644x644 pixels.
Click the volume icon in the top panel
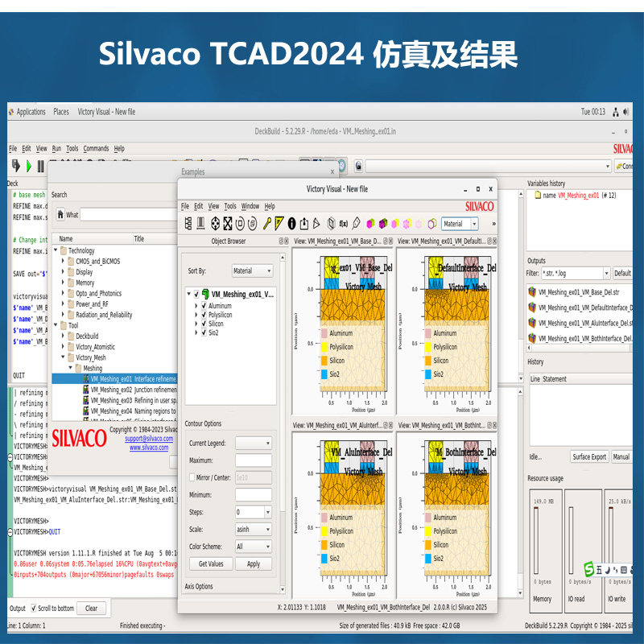point(626,112)
